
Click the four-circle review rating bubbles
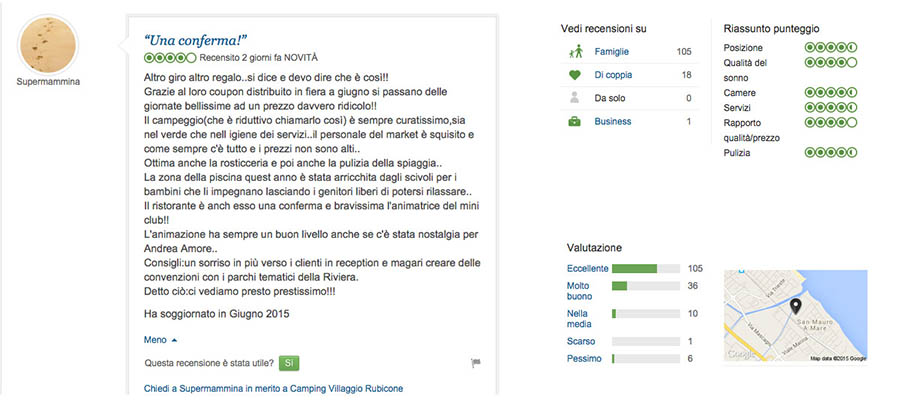170,57
